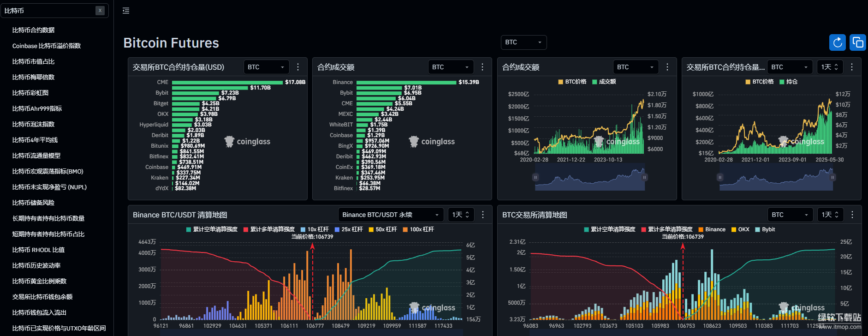Open the Binance BTC/USDT 永续 pair dropdown
Screen dimensions: 868x336
(391, 215)
